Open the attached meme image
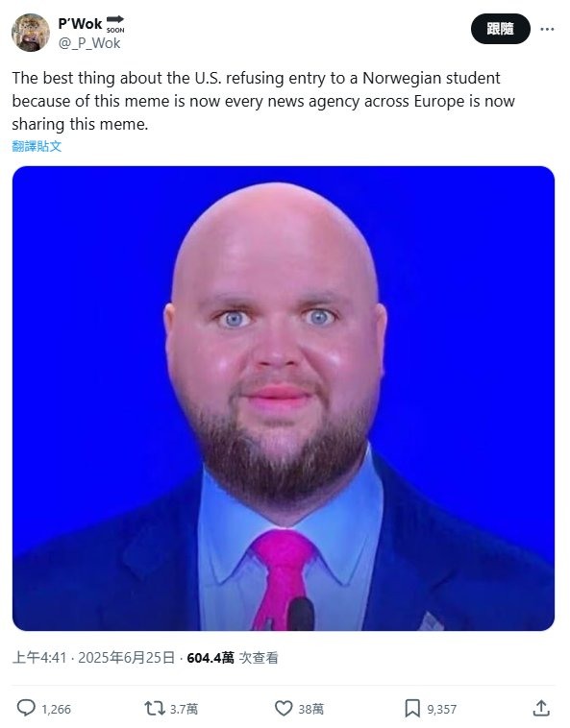This screenshot has height=728, width=570. 284,398
